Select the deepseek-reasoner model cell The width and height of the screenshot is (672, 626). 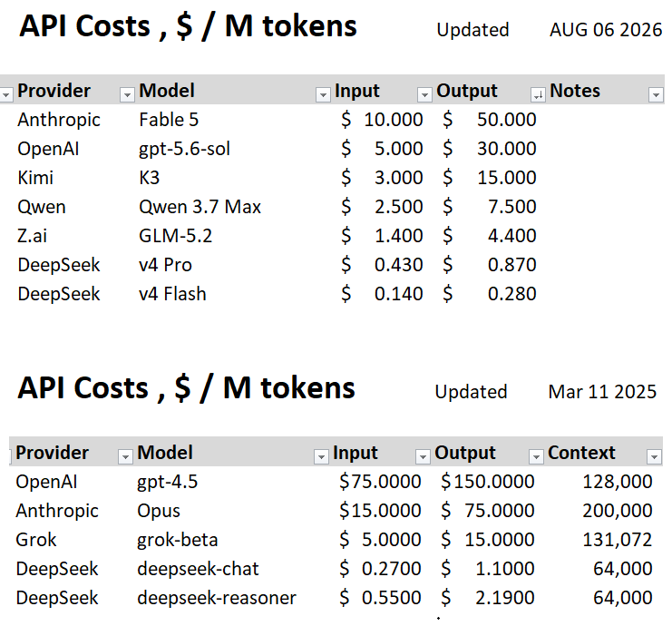click(217, 598)
